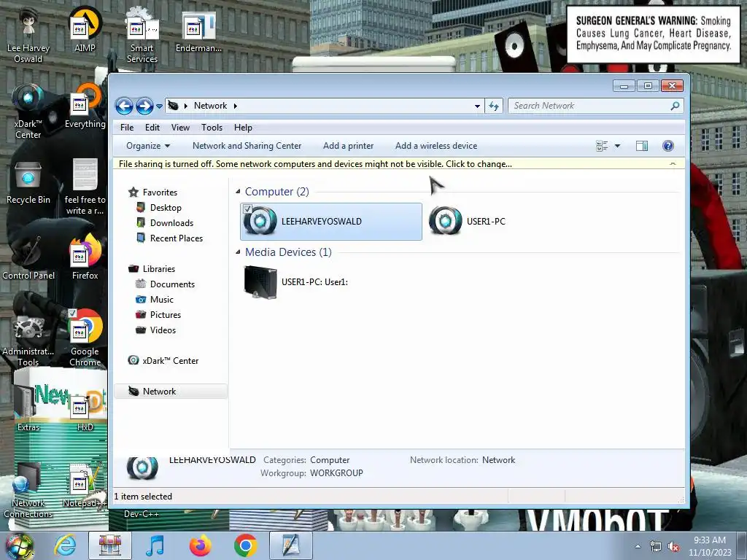
Task: Click the Google Chrome desktop icon checkbox
Action: point(72,313)
